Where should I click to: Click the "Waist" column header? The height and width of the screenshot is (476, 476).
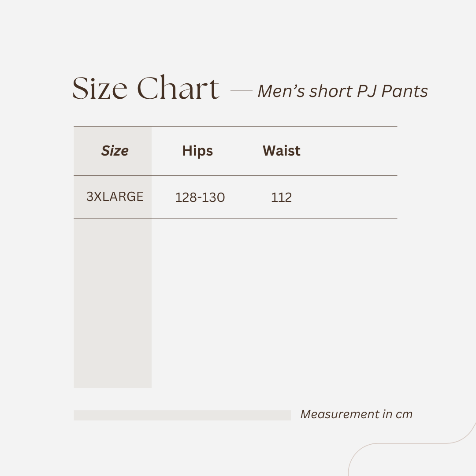282,151
